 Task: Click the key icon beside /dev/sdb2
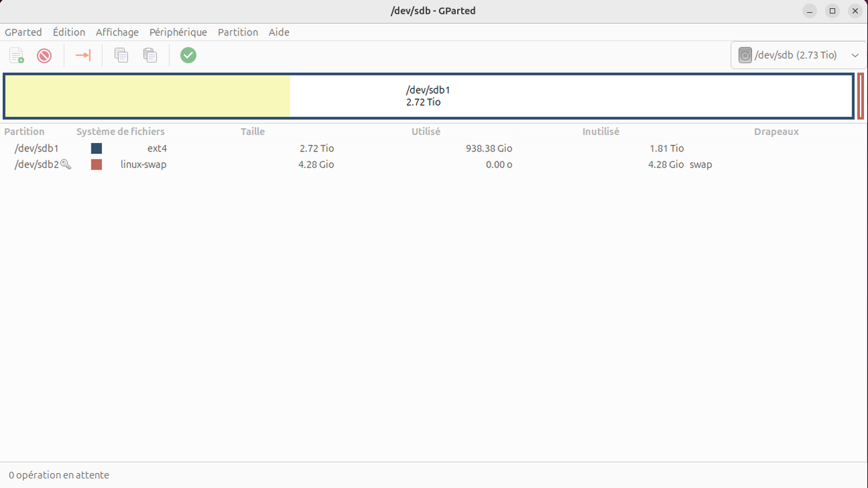tap(66, 164)
